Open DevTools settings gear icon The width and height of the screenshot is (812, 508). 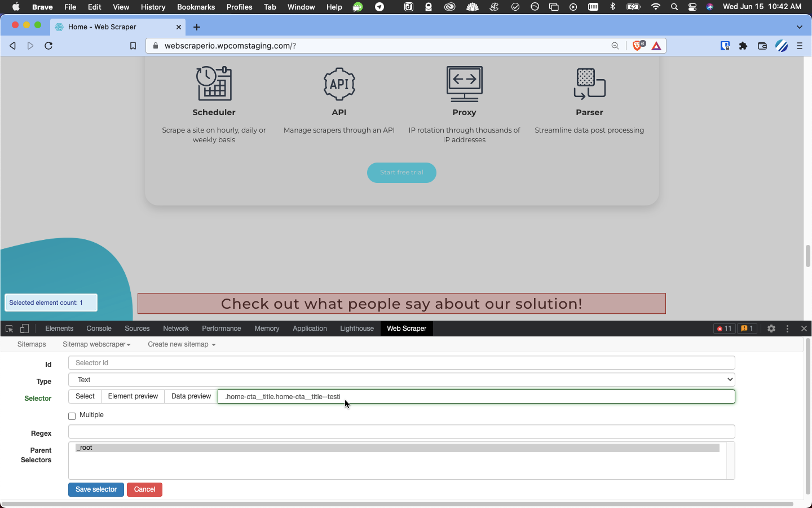point(771,329)
